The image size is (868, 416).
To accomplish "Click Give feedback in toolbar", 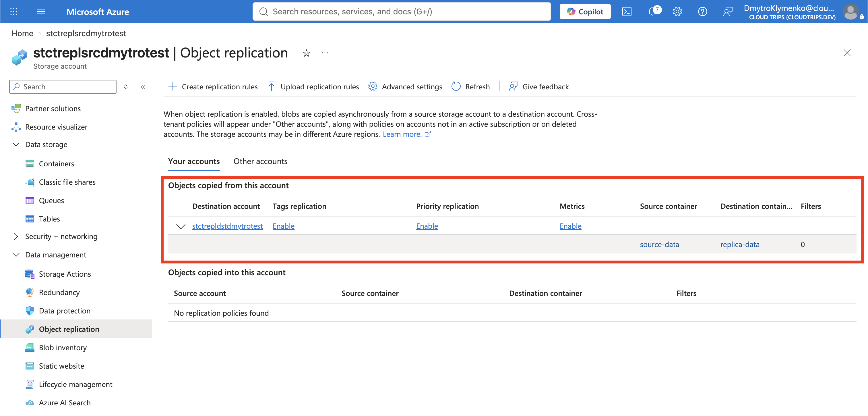I will (539, 87).
